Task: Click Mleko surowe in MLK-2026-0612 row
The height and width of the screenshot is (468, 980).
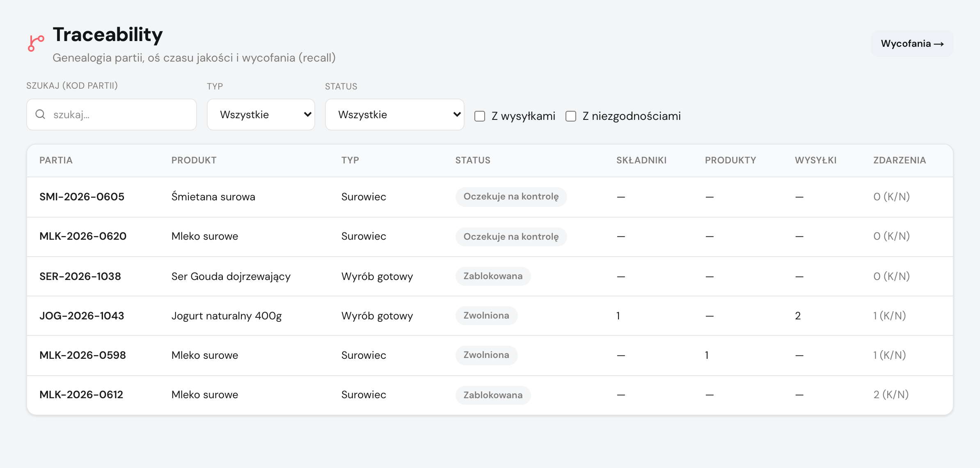Action: click(205, 395)
